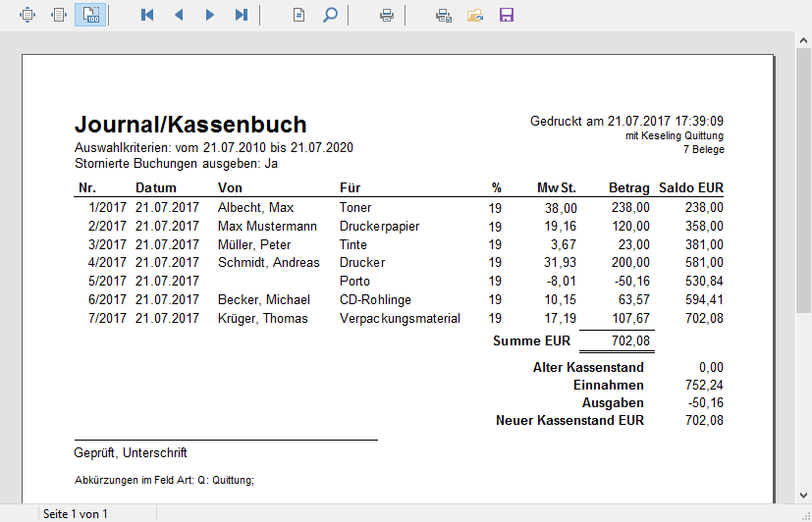Advance to the next page
This screenshot has height=522, width=812.
click(x=209, y=15)
